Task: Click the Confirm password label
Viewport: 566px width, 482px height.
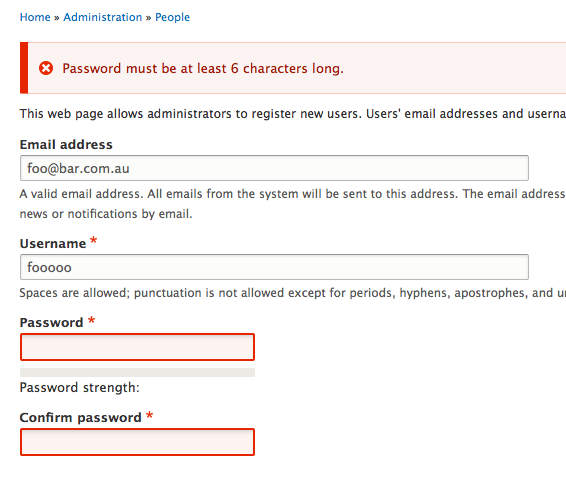Action: (x=80, y=417)
